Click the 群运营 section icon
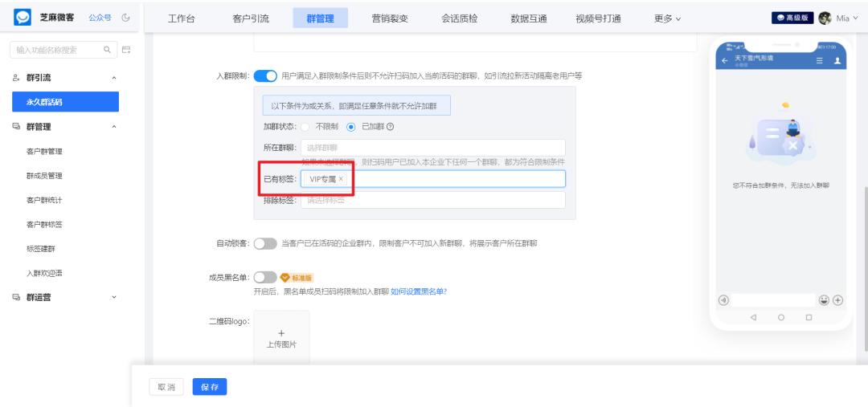This screenshot has width=868, height=407. click(x=16, y=298)
